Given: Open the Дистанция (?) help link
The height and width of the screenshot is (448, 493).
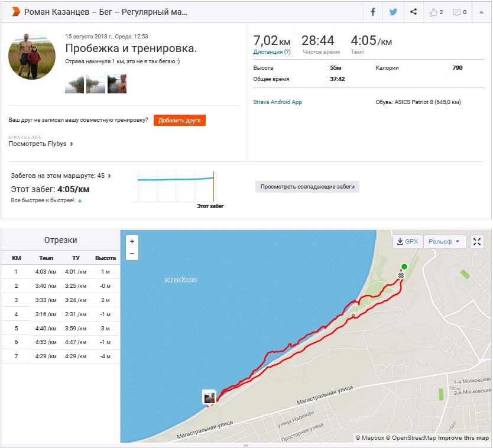Looking at the screenshot, I should pos(272,52).
